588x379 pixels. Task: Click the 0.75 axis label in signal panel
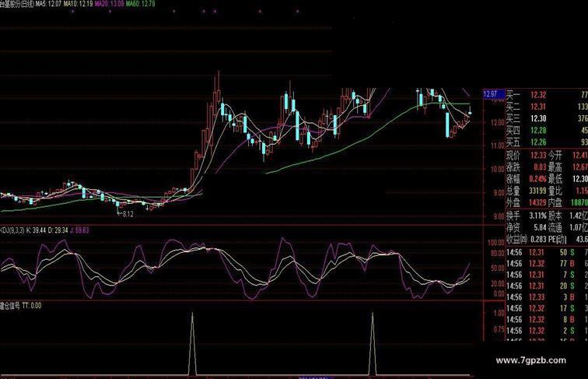[x=499, y=329]
